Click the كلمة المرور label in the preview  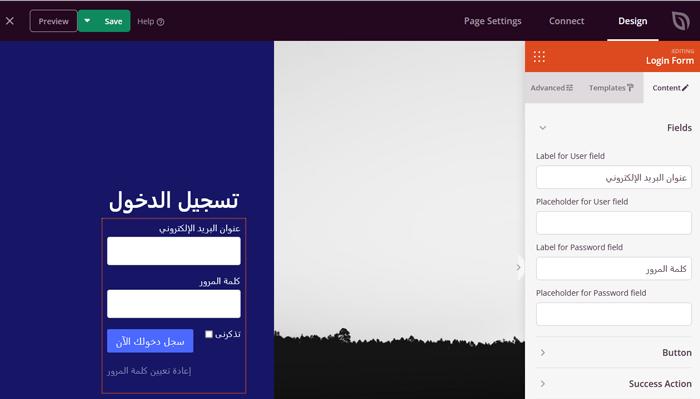pos(220,281)
